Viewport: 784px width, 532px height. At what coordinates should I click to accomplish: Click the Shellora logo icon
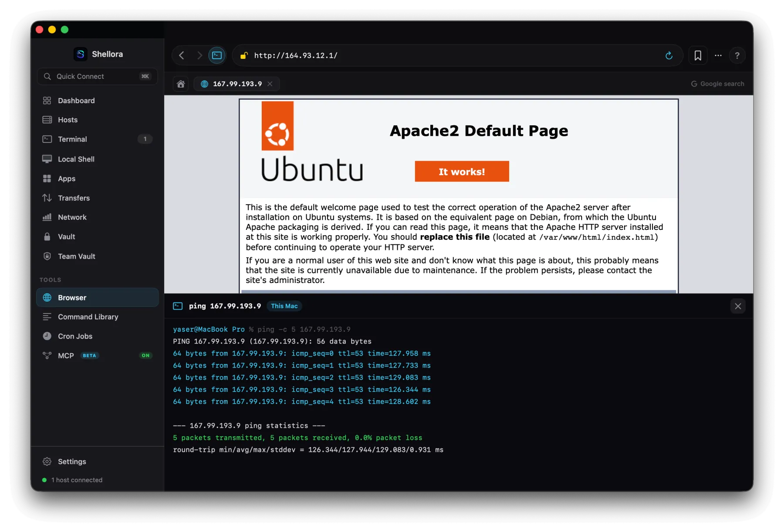[x=80, y=54]
